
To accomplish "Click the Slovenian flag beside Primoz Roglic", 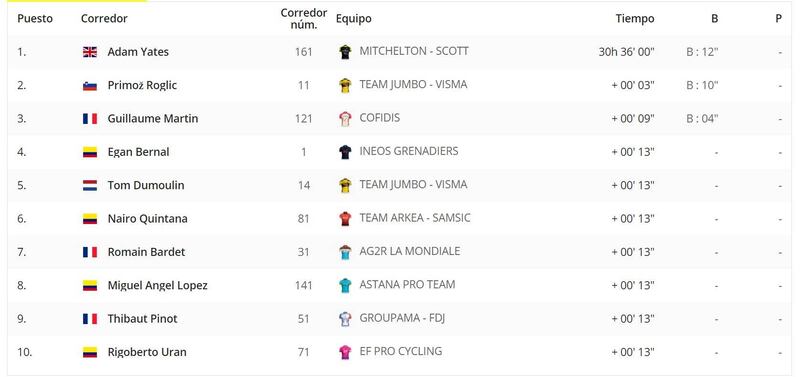I will tap(90, 86).
